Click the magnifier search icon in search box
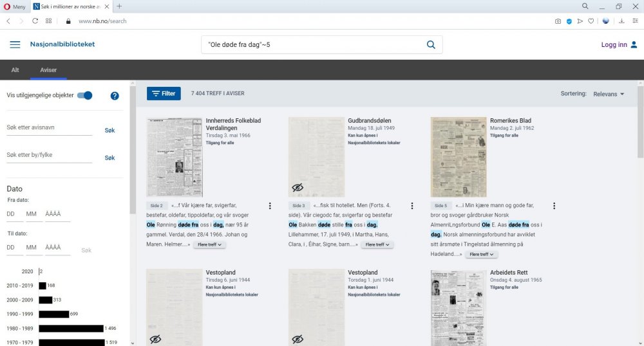This screenshot has height=346, width=644. [x=431, y=44]
